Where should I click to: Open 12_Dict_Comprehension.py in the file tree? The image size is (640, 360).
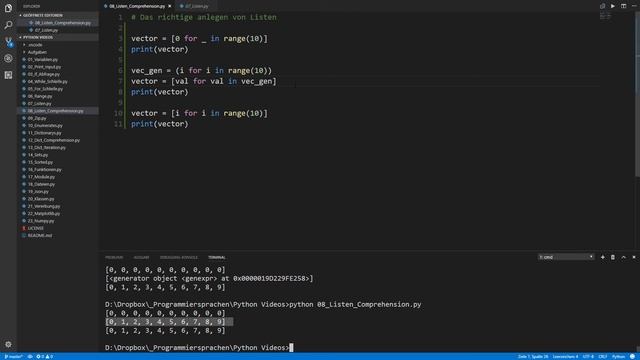(x=58, y=140)
